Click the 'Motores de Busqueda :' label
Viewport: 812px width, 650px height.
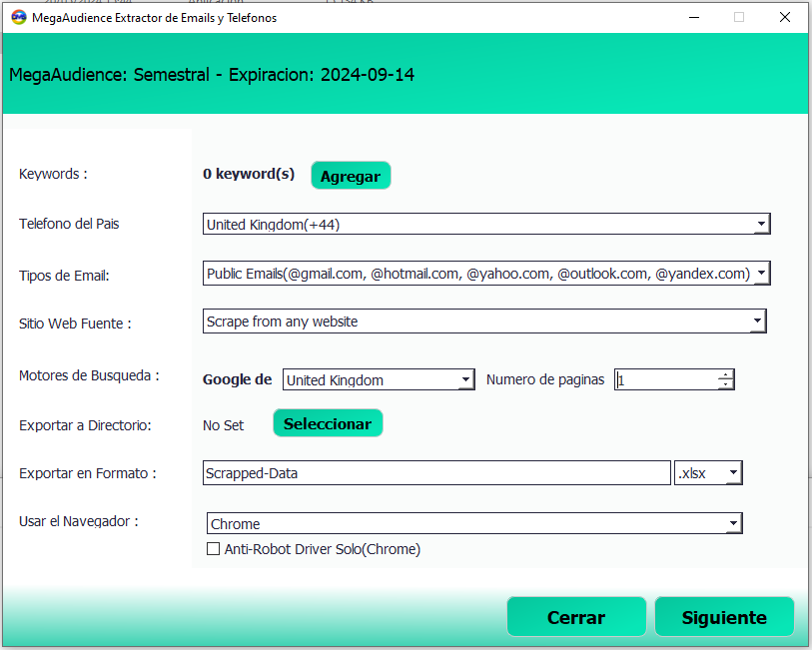point(89,375)
